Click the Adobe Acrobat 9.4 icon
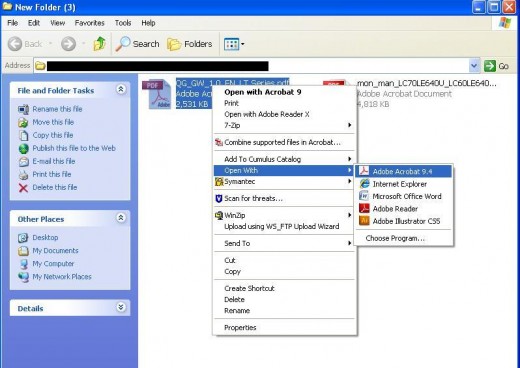 pos(364,171)
